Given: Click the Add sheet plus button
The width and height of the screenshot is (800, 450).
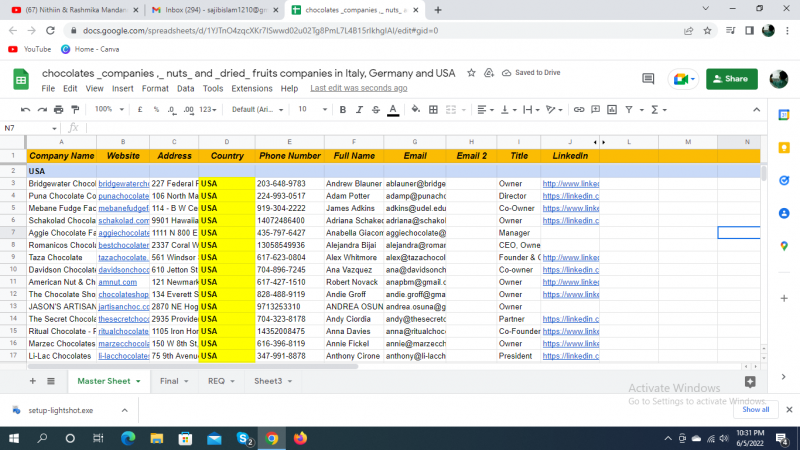Looking at the screenshot, I should (33, 381).
